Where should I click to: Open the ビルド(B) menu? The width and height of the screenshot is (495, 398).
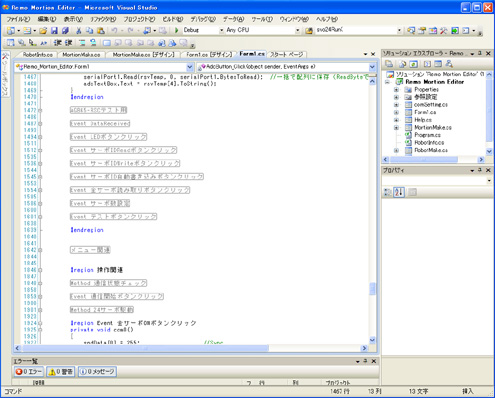coord(173,19)
